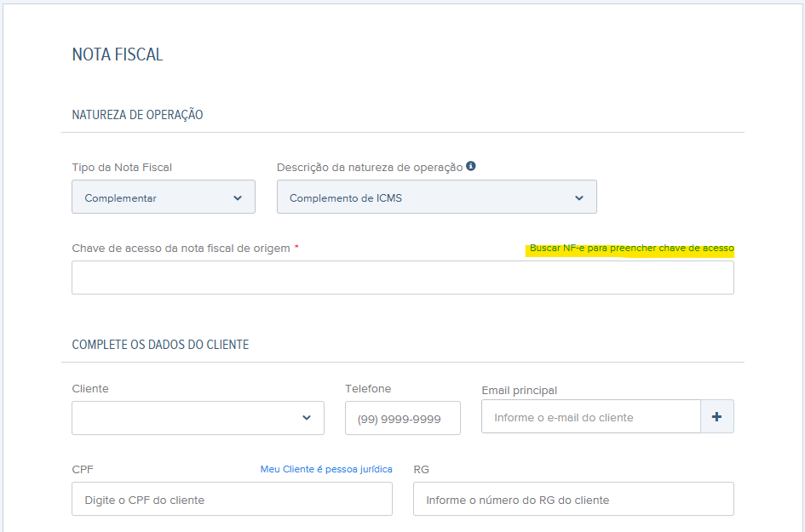Screen dimensions: 805x532
Task: Click Meu Cliente é pessoa jurídica
Action: [326, 469]
